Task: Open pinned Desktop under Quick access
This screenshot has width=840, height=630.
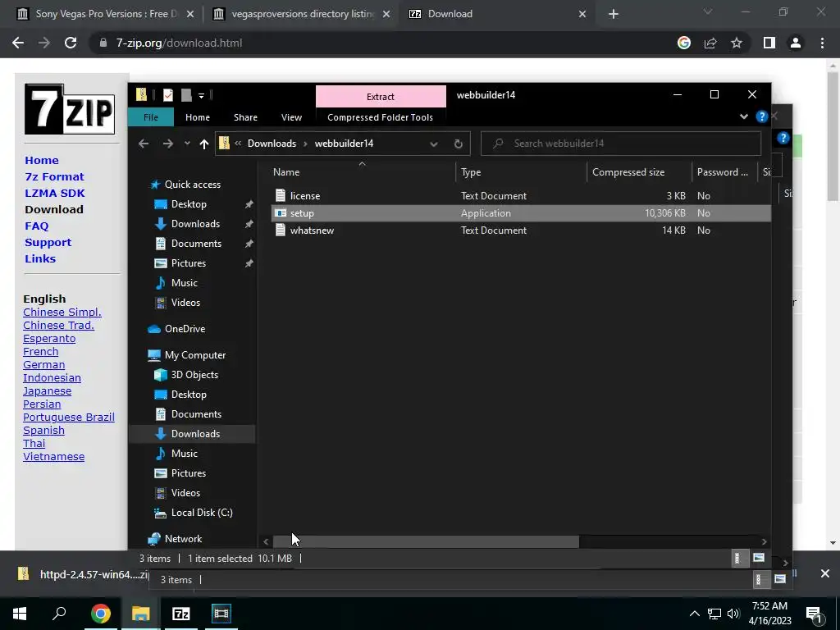Action: tap(189, 204)
